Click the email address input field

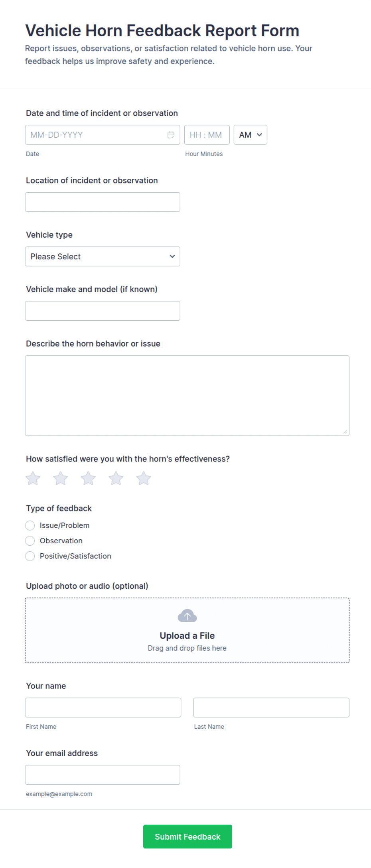pyautogui.click(x=103, y=775)
